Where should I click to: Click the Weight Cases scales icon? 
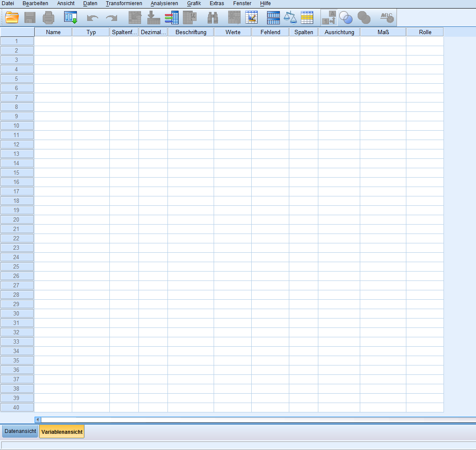[x=290, y=18]
